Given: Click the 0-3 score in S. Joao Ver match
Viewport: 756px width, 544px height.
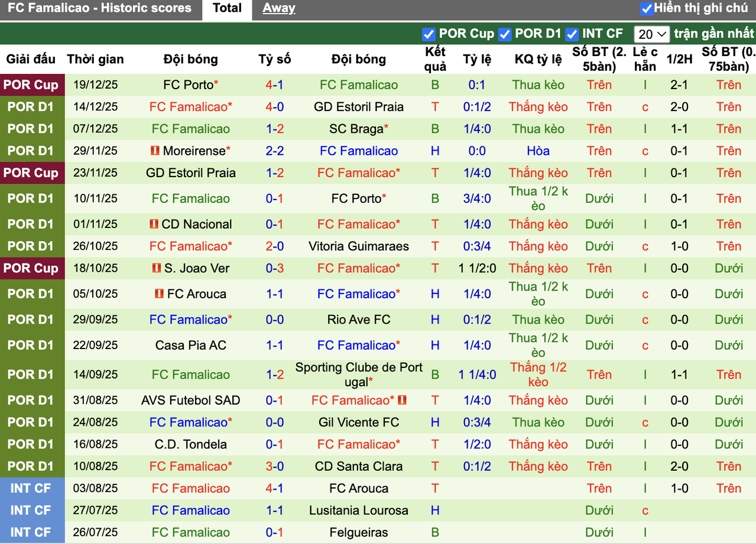Looking at the screenshot, I should (x=275, y=269).
